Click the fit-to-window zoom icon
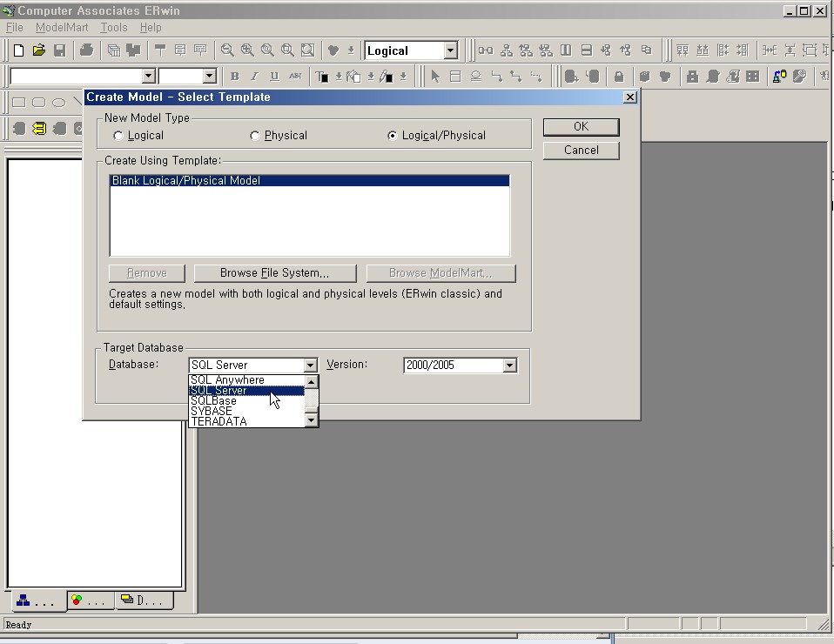834x644 pixels. 308,50
